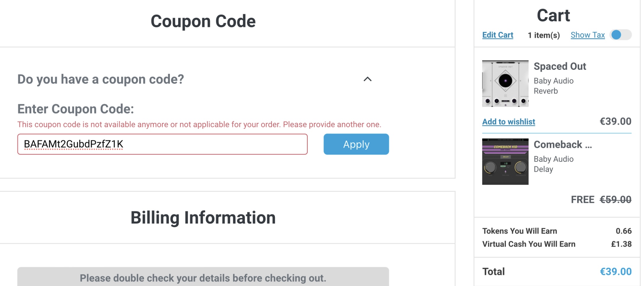
Task: Click the Apply coupon button
Action: pos(356,144)
